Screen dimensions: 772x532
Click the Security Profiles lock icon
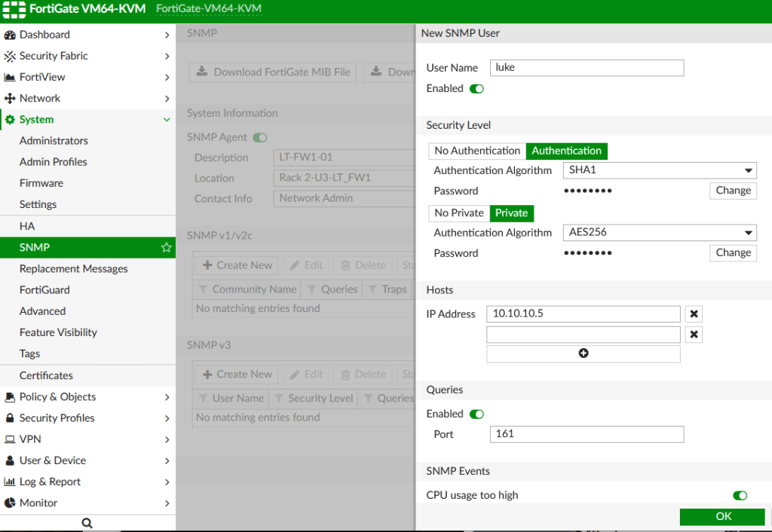(x=9, y=417)
